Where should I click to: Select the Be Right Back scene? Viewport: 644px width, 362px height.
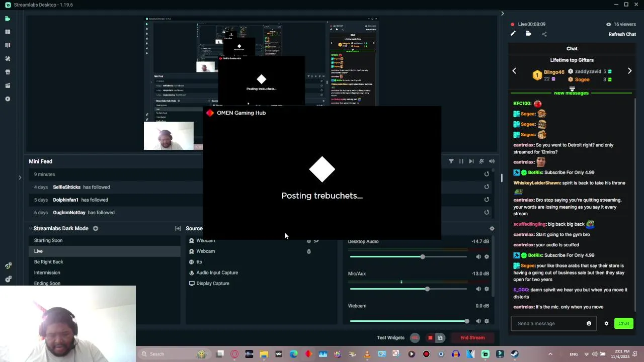coord(105,262)
